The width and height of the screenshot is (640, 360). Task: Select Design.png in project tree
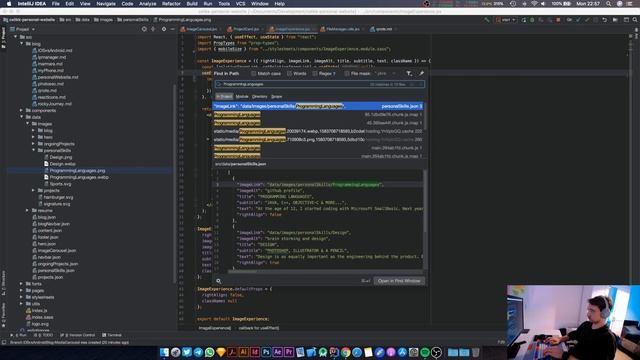point(60,157)
